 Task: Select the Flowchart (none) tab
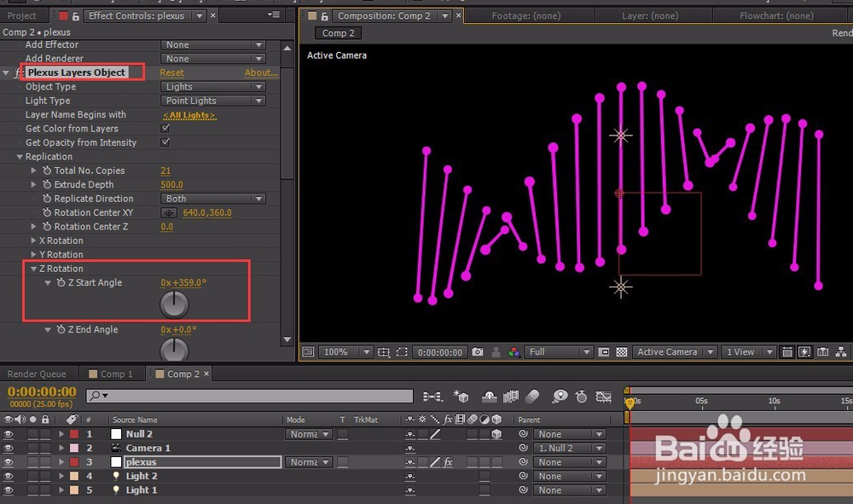click(x=776, y=15)
